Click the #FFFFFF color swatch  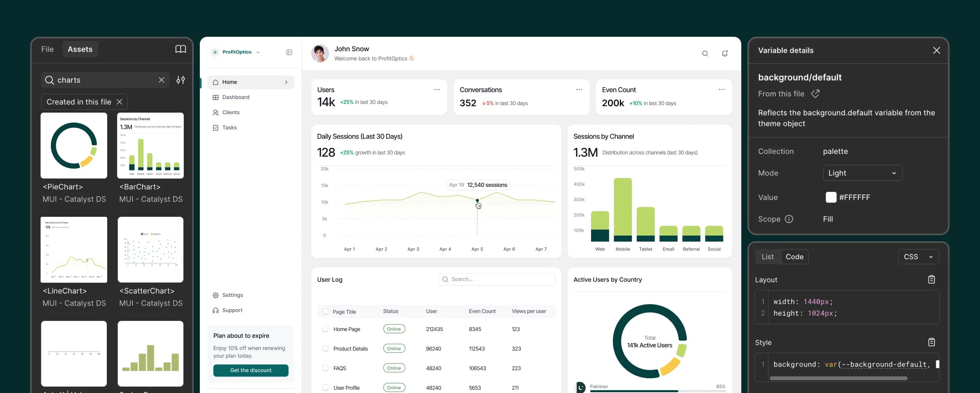tap(831, 197)
